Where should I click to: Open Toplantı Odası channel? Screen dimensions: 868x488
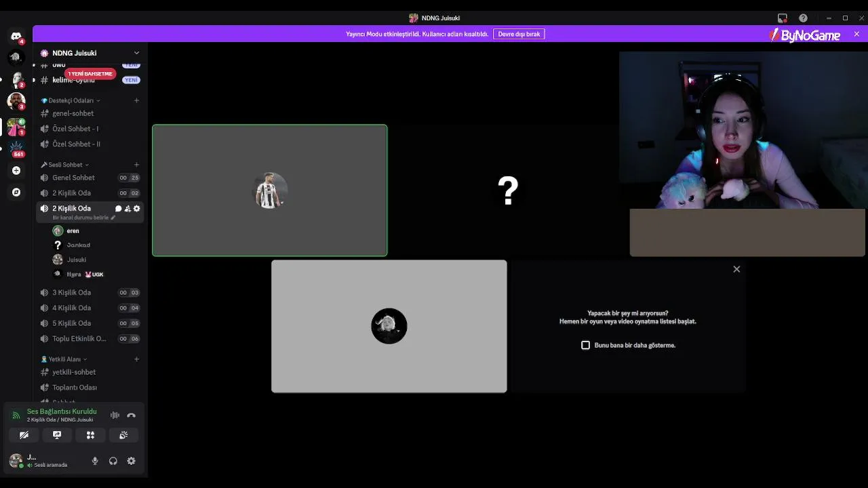point(90,388)
